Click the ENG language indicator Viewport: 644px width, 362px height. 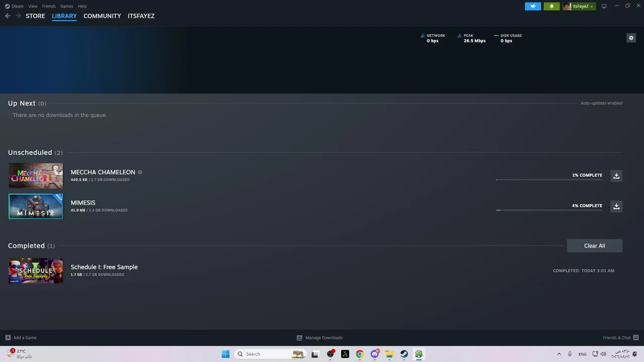pos(582,354)
